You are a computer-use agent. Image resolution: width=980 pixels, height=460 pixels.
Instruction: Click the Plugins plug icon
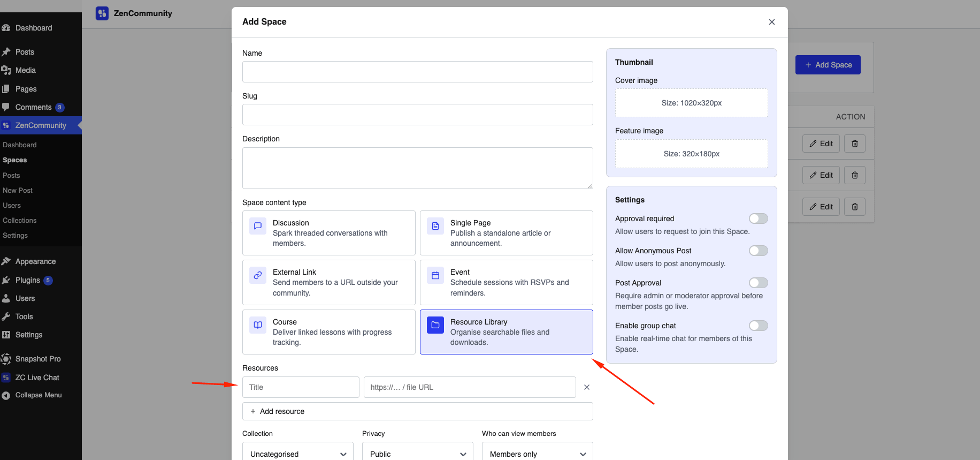[6, 280]
